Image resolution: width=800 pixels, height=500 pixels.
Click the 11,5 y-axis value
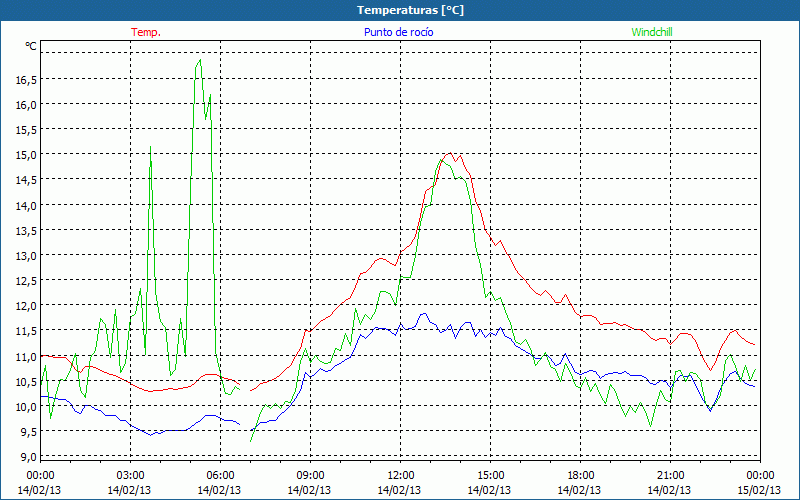(26, 331)
